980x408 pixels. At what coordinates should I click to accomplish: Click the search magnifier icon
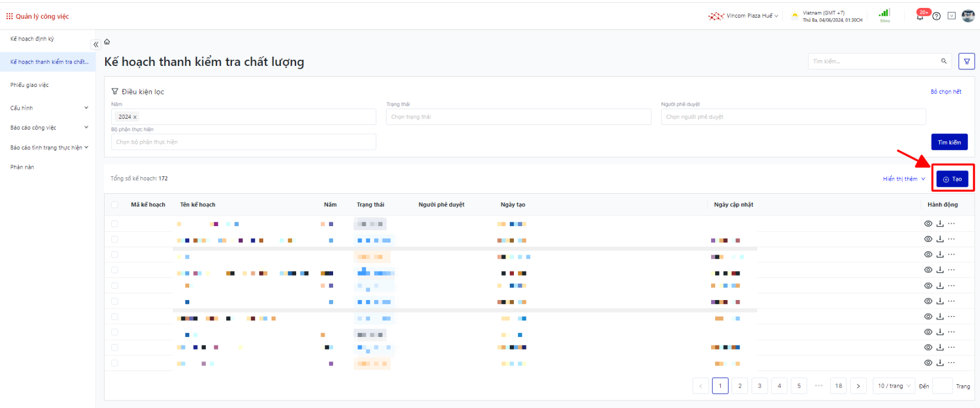coord(944,61)
